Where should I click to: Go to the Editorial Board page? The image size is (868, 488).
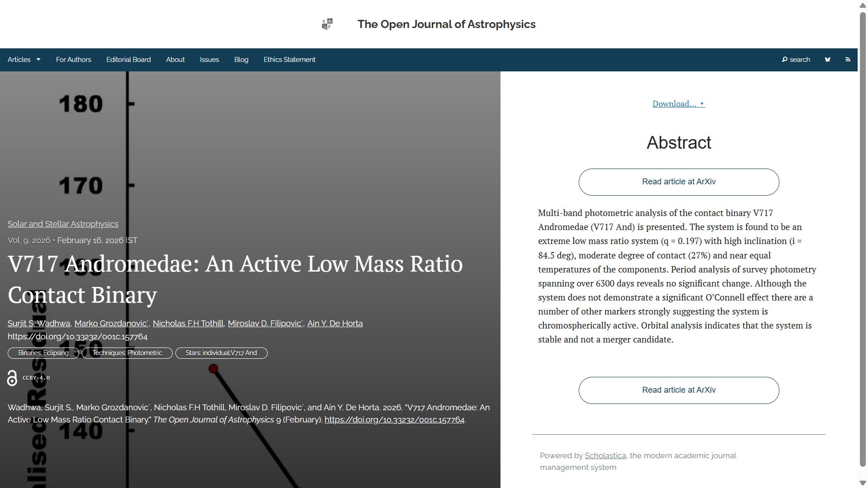point(128,60)
